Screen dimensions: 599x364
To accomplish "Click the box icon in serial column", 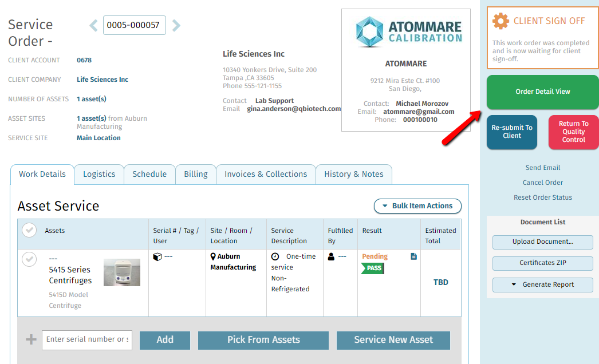I will [x=157, y=256].
